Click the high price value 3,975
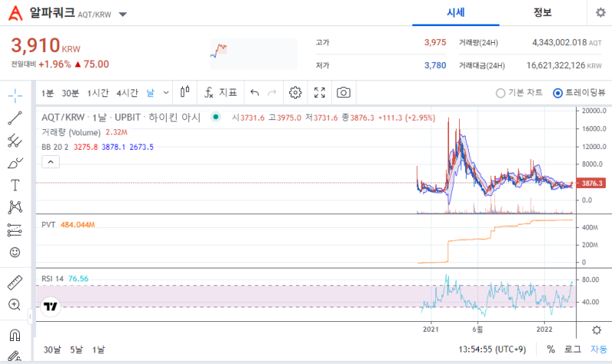The height and width of the screenshot is (364, 612). coord(435,42)
